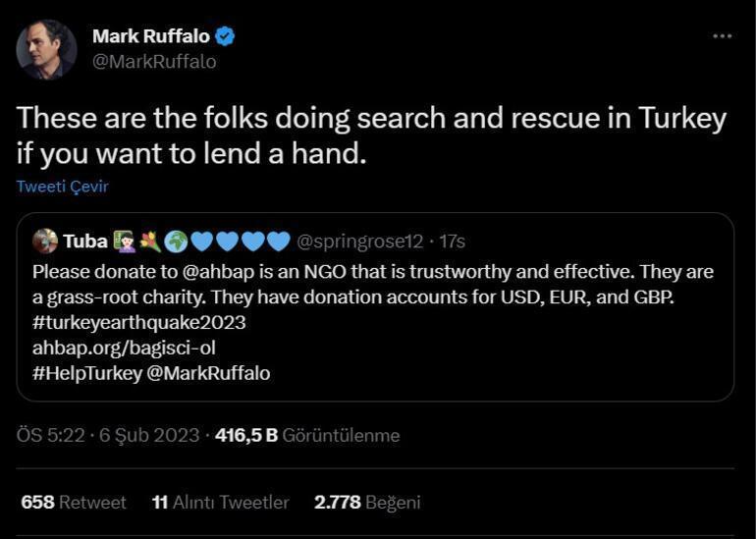Viewport: 756px width, 539px height.
Task: Select the #turkeyearthquake2023 hashtag
Action: (138, 322)
